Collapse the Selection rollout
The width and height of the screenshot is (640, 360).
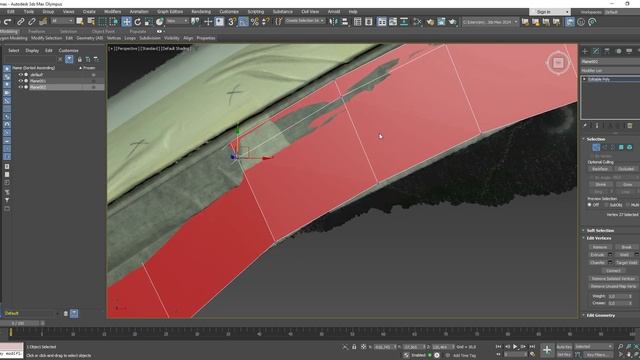(596, 139)
